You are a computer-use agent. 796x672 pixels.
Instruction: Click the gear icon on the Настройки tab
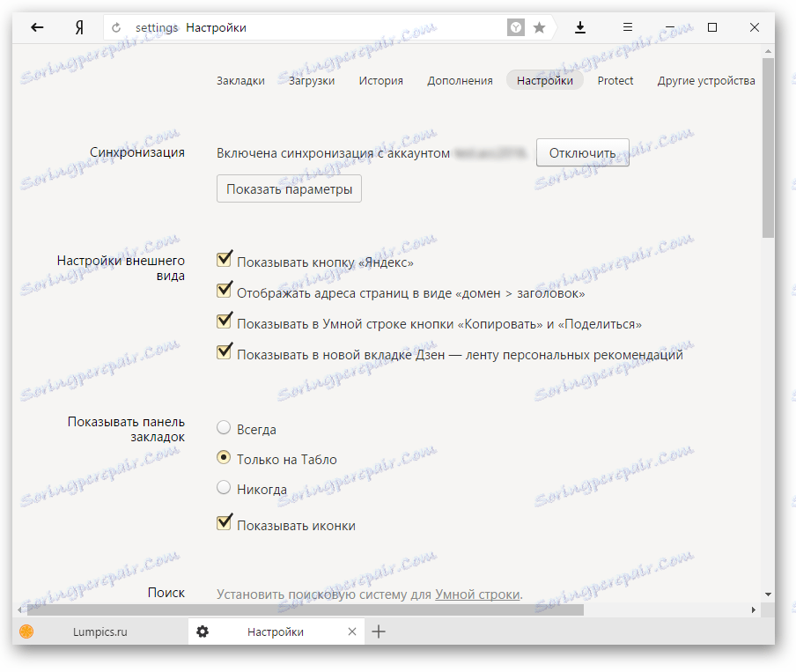tap(203, 631)
